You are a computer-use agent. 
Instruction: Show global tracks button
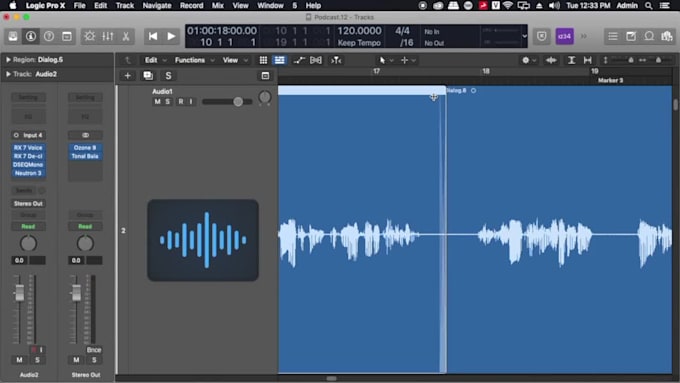[x=265, y=76]
